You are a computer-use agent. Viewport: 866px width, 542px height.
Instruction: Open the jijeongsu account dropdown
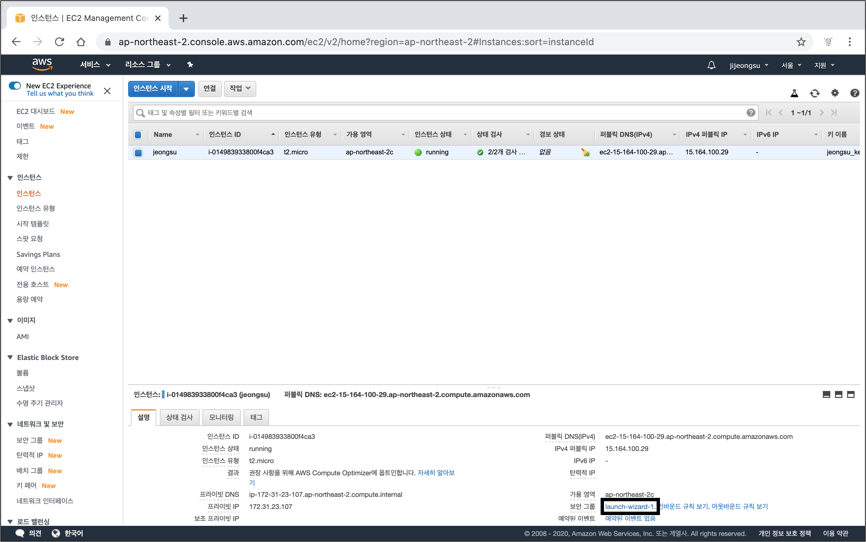tap(748, 65)
